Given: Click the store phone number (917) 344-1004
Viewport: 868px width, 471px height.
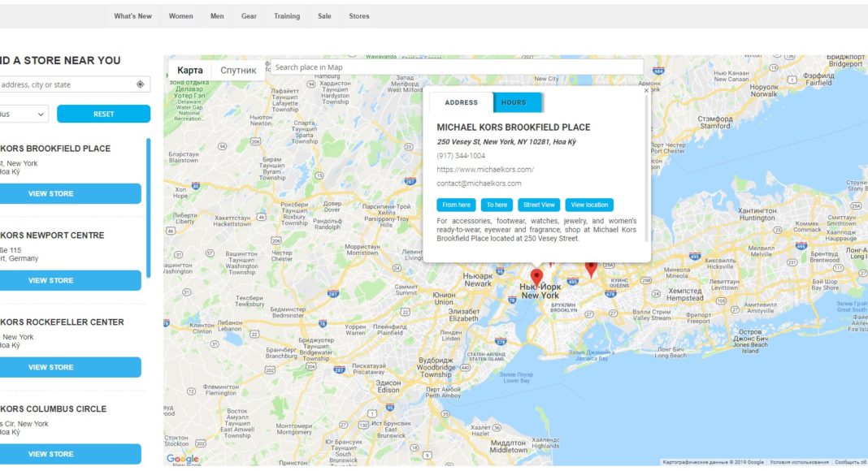Looking at the screenshot, I should 461,156.
